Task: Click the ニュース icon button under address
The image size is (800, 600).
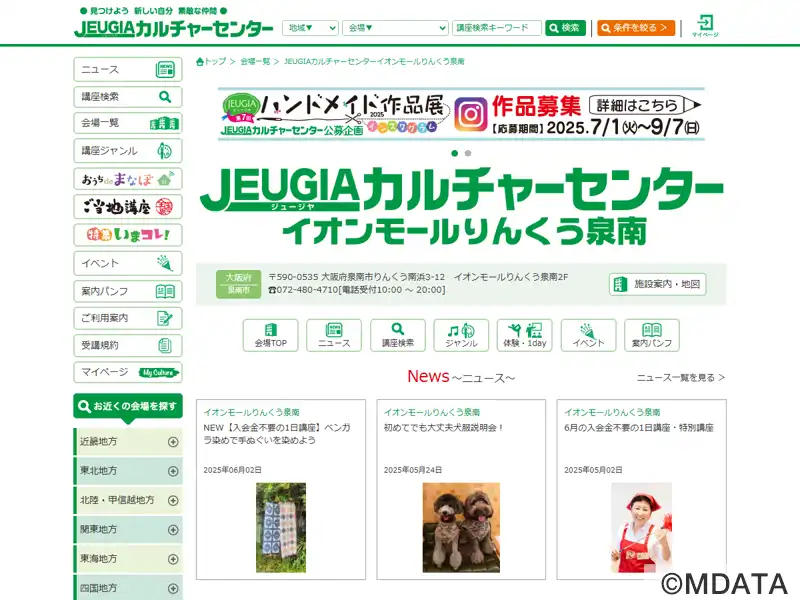Action: point(334,335)
